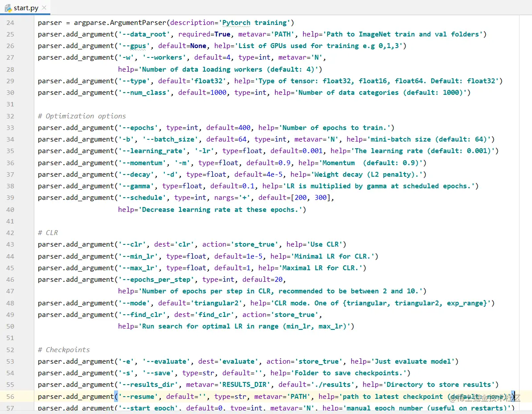Click line number 24 in the gutter
Viewport: 532px width, 414px height.
click(x=10, y=23)
